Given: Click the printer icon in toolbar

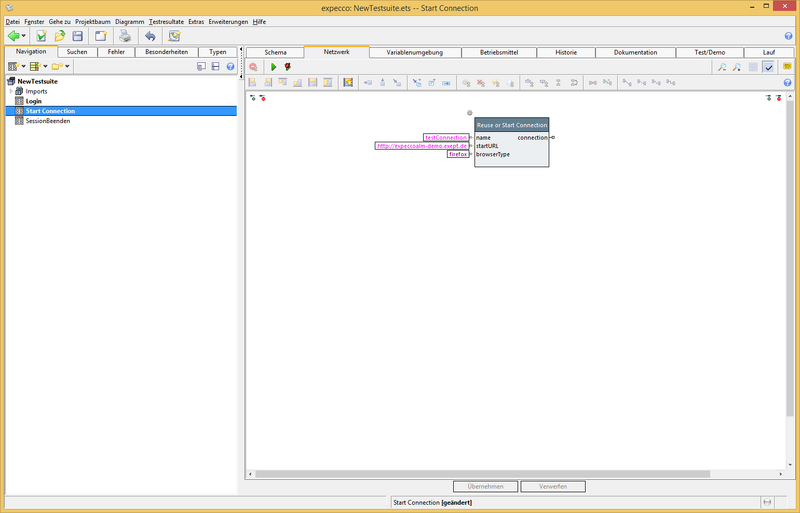Looking at the screenshot, I should coord(126,36).
